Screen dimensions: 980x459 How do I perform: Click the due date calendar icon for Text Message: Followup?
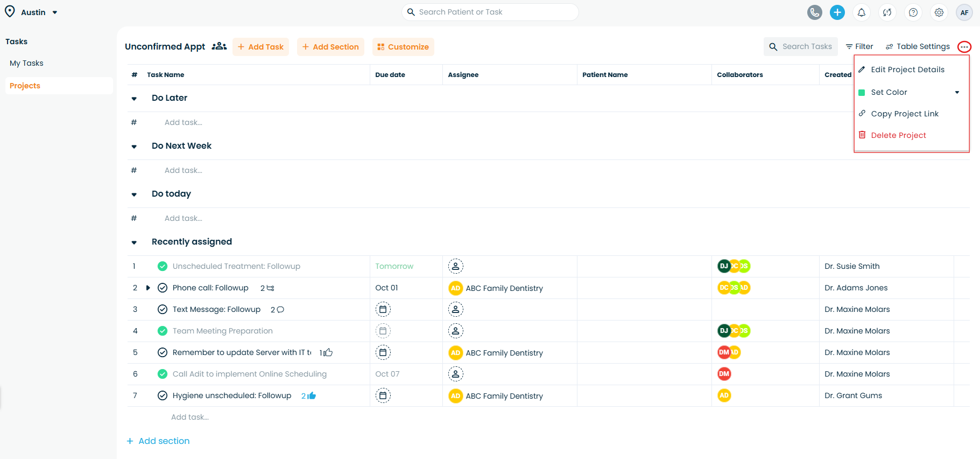click(x=383, y=309)
